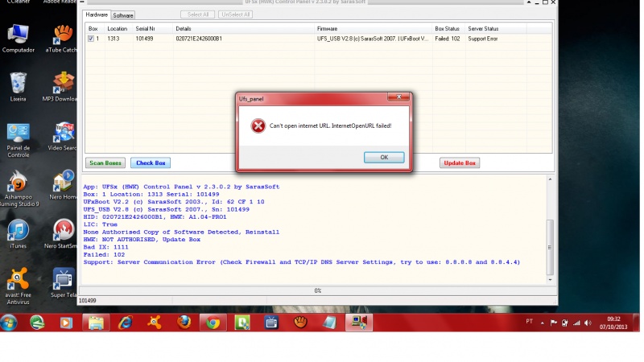Click the Nero Home desktop icon
The image size is (644, 362).
(x=63, y=185)
